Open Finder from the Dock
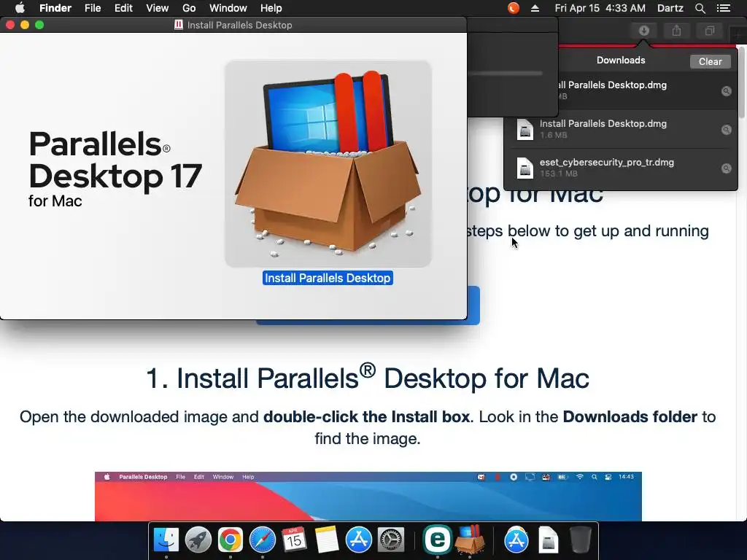The image size is (747, 560). [166, 540]
